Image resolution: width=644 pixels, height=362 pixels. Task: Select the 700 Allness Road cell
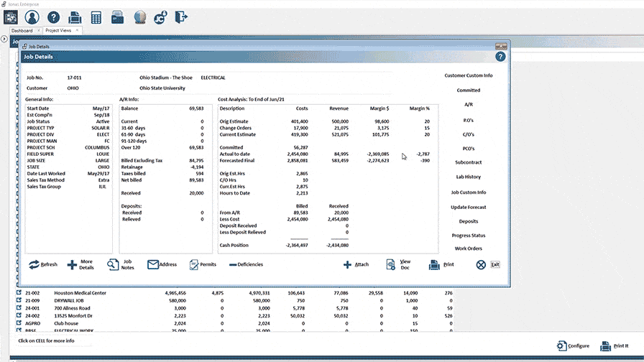pos(72,308)
